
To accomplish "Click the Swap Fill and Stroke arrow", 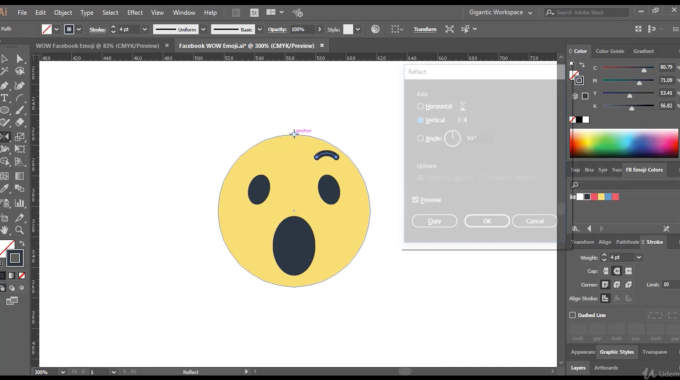I will [22, 243].
